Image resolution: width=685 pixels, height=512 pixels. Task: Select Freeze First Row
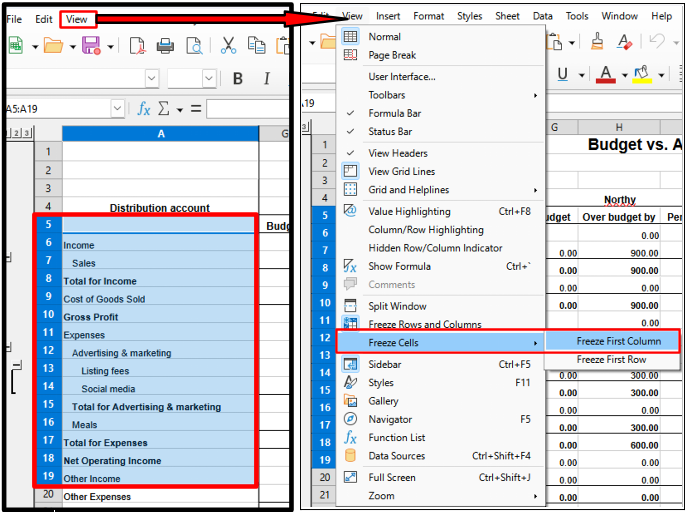[612, 360]
